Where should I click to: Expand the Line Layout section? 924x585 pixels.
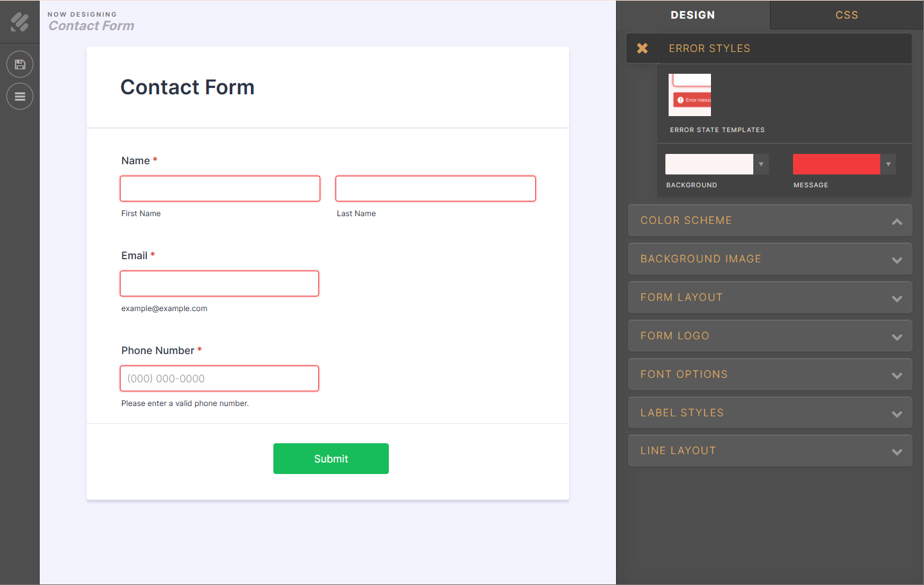click(x=896, y=452)
